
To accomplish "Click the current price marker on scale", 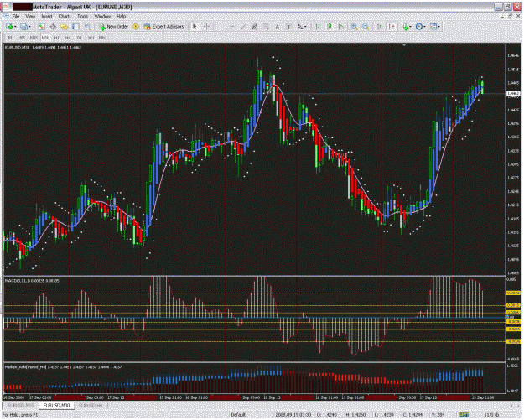I will tap(513, 94).
